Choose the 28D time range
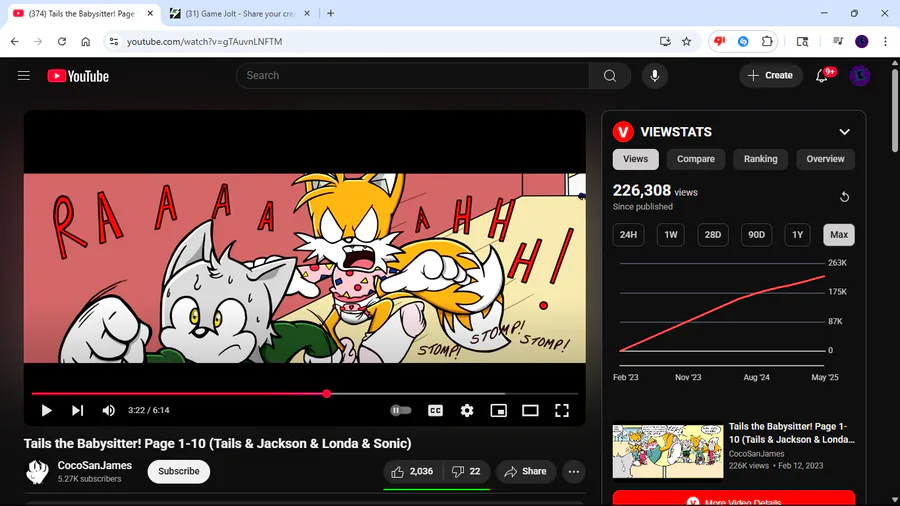The width and height of the screenshot is (900, 506). [713, 235]
